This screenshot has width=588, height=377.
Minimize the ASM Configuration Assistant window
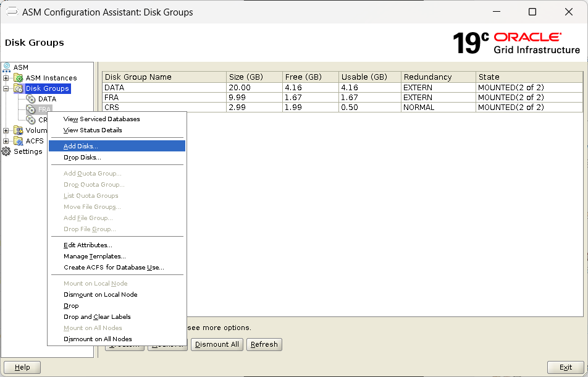(497, 12)
